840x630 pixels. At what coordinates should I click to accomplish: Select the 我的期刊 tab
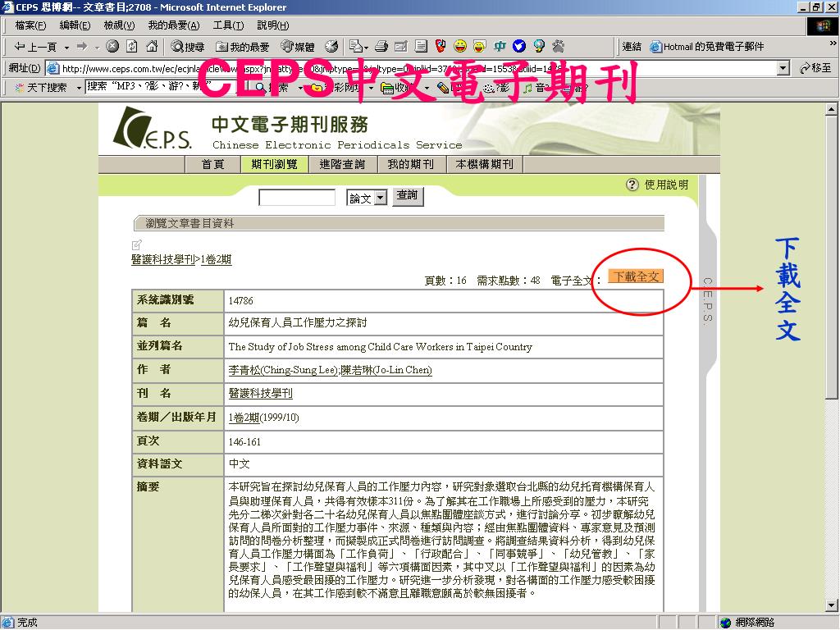pyautogui.click(x=411, y=164)
